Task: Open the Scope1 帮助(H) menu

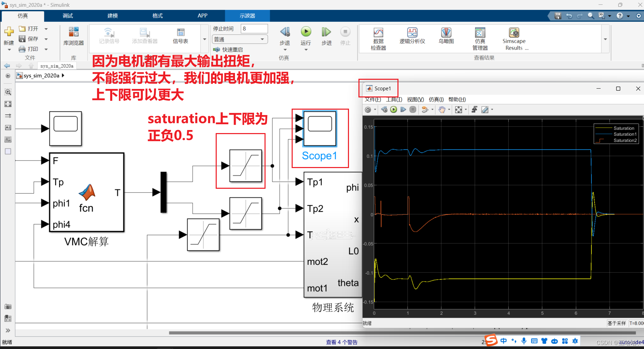Action: pos(457,99)
